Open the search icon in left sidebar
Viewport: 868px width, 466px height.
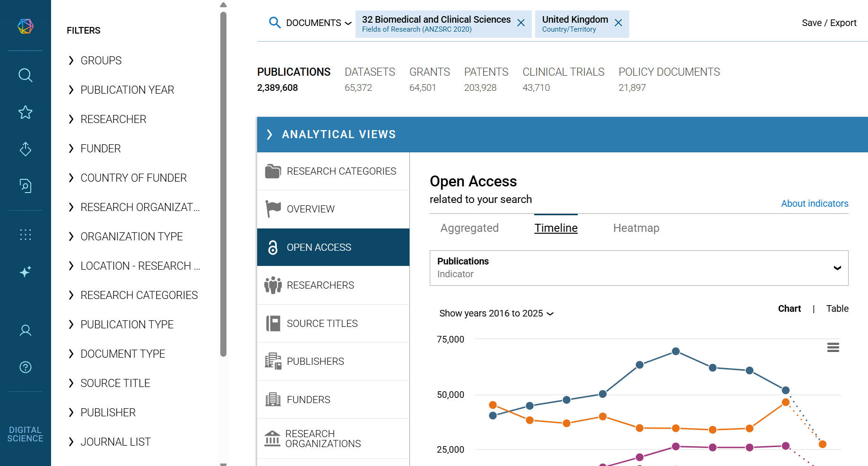[26, 75]
